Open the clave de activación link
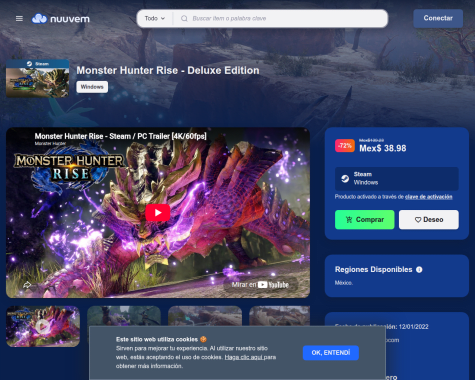The width and height of the screenshot is (475, 380). [429, 197]
